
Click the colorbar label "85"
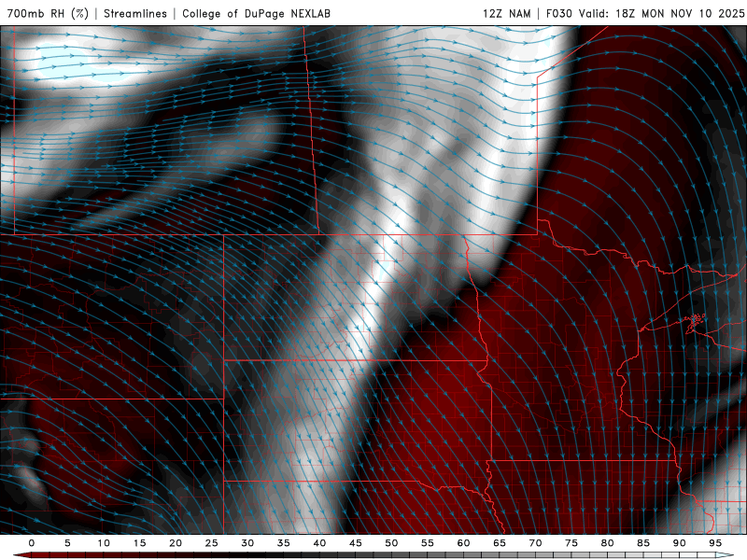point(643,543)
